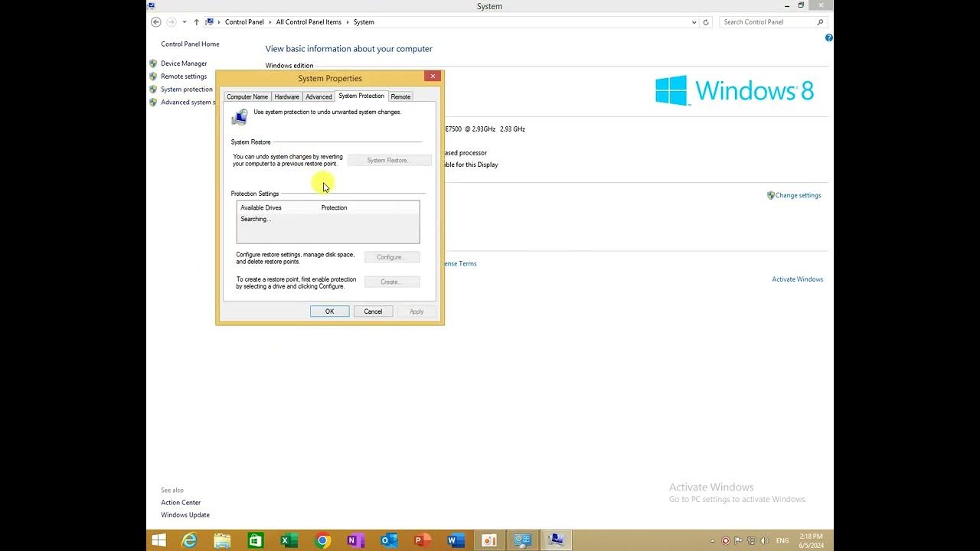Viewport: 980px width, 551px height.
Task: Open Device Manager from sidebar
Action: (184, 64)
